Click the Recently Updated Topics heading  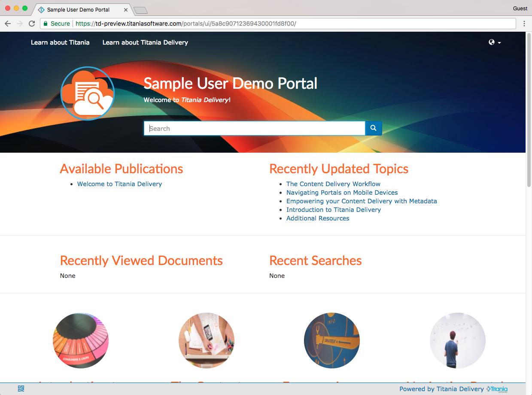tap(339, 169)
